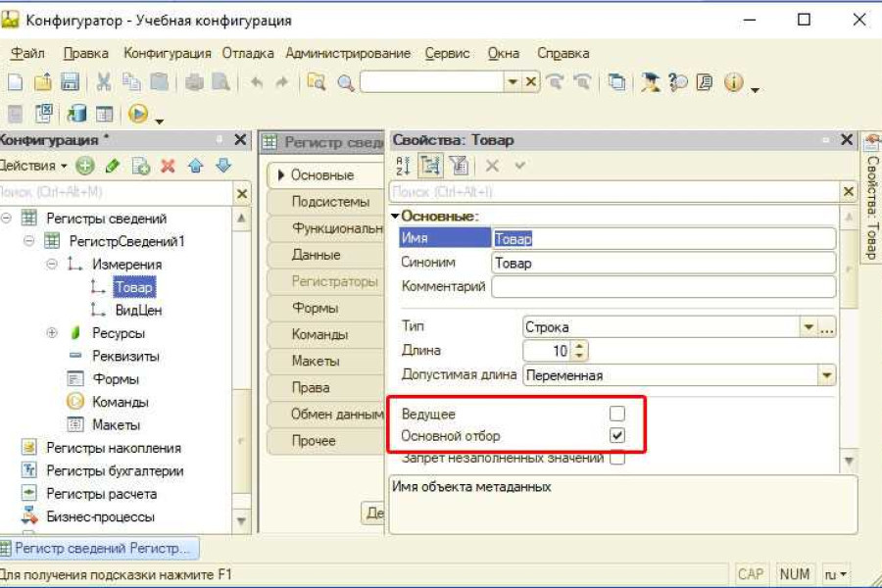Delete object with the red X icon

pyautogui.click(x=168, y=166)
